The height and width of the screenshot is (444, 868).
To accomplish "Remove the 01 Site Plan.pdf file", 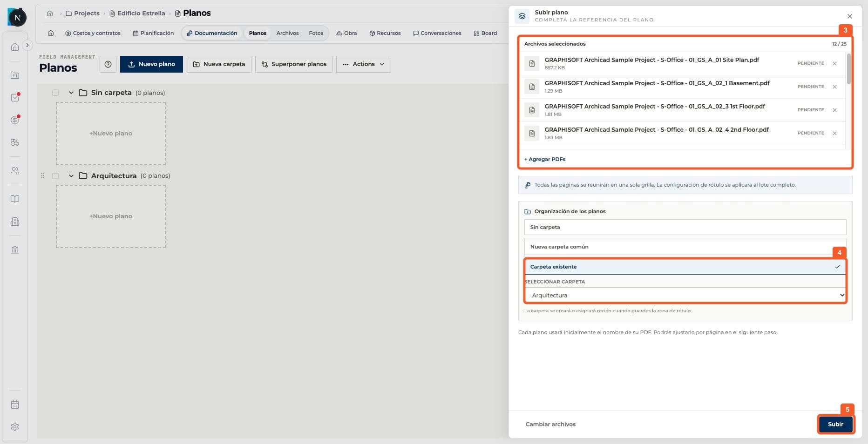I will coord(834,63).
